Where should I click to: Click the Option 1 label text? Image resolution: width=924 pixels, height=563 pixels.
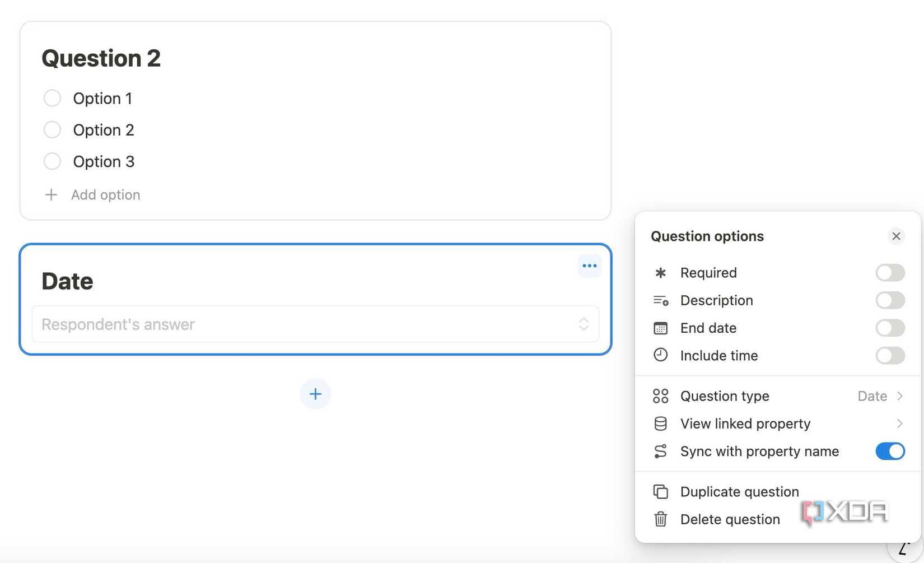click(x=102, y=99)
